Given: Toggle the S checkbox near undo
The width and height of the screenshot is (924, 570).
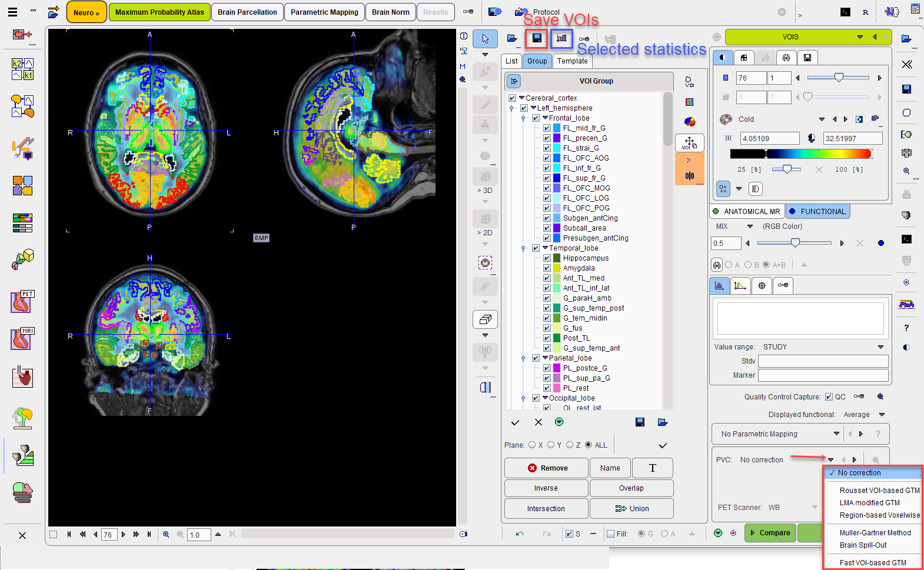Looking at the screenshot, I should click(569, 534).
